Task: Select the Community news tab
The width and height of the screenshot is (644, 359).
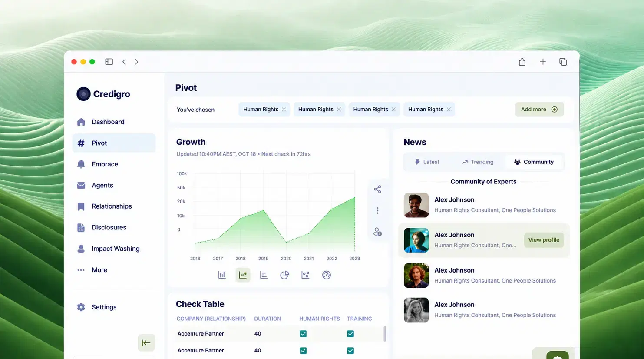Action: pos(534,162)
